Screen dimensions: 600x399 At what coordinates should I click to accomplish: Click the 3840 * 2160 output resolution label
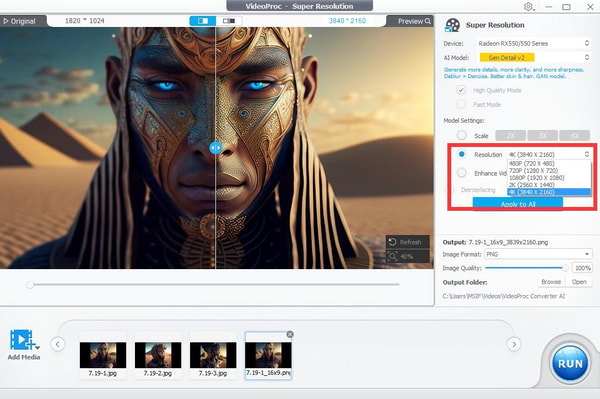tap(347, 21)
